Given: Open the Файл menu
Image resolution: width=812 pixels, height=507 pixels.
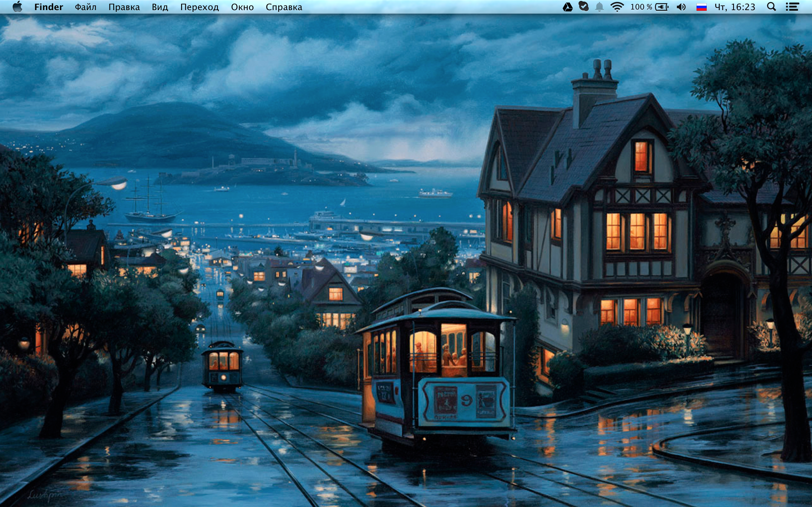Looking at the screenshot, I should click(86, 7).
